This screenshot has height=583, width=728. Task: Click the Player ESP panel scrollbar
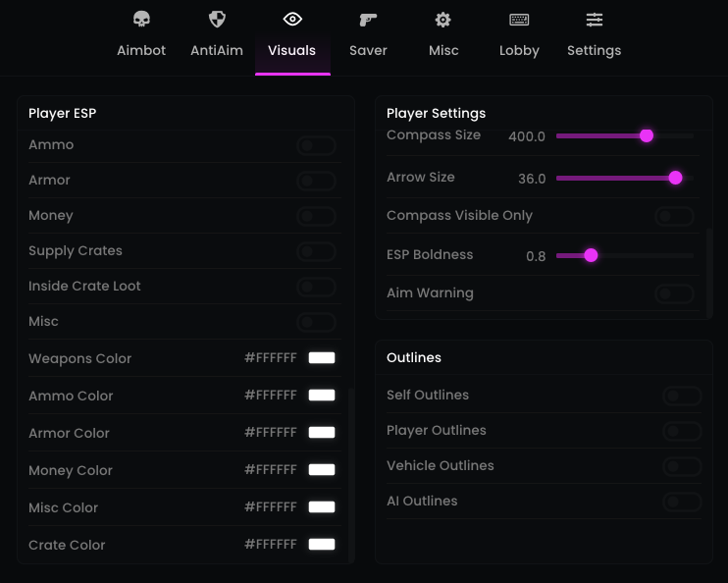tap(350, 471)
